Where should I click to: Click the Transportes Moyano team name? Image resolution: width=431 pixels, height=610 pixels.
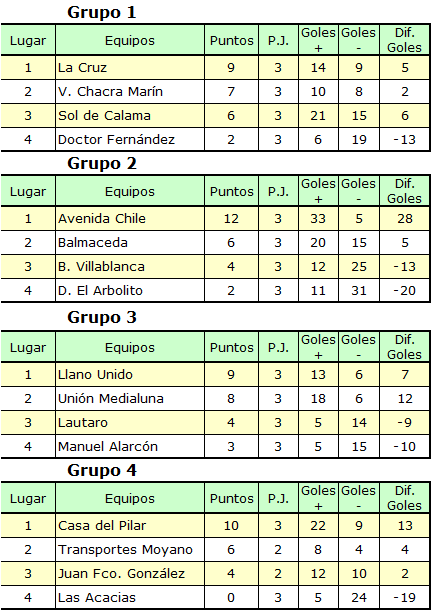(x=125, y=550)
